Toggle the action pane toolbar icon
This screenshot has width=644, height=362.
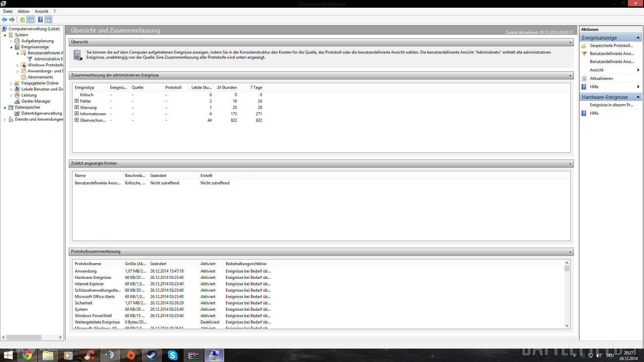click(49, 19)
